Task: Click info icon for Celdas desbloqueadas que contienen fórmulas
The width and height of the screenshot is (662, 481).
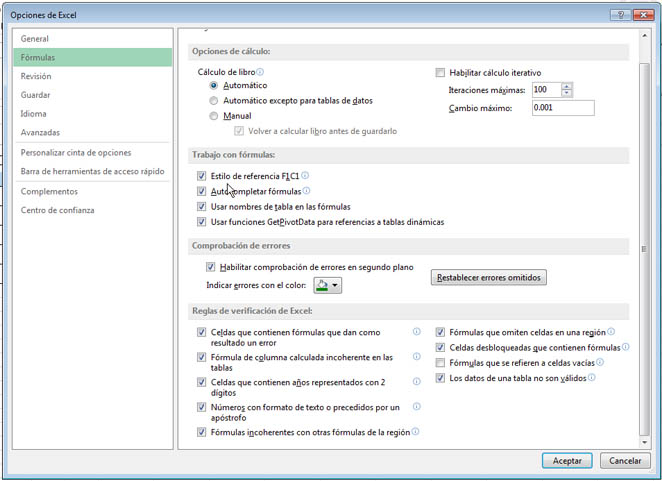Action: (x=626, y=347)
